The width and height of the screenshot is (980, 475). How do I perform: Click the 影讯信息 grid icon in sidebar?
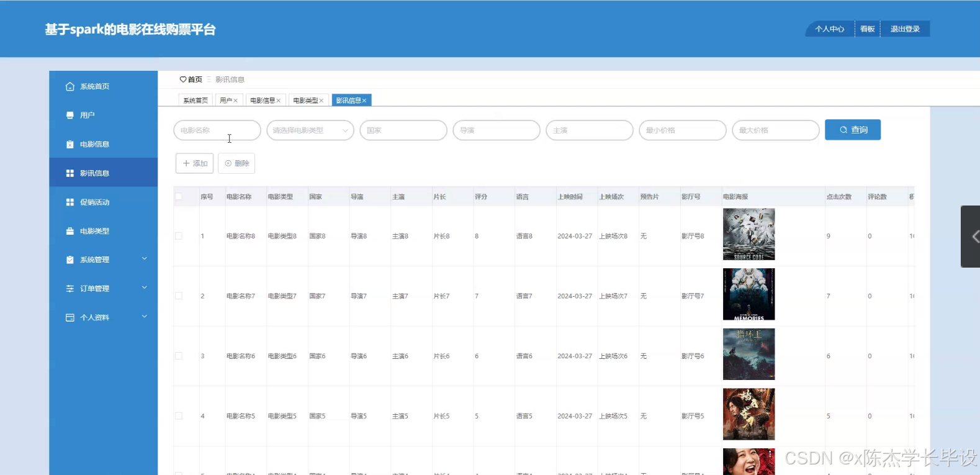pyautogui.click(x=70, y=173)
